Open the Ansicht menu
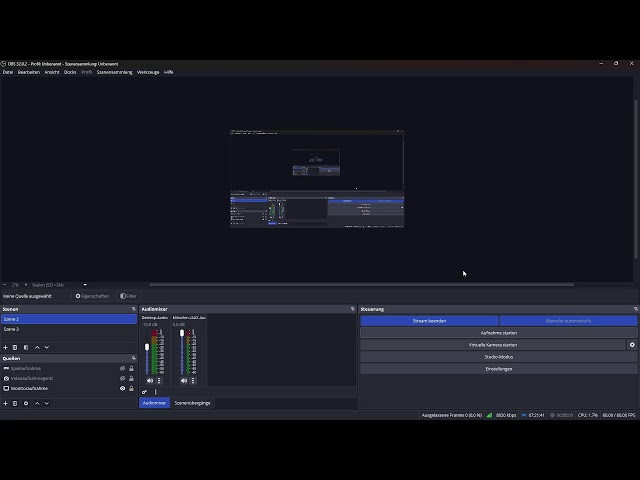The height and width of the screenshot is (480, 640). 52,72
